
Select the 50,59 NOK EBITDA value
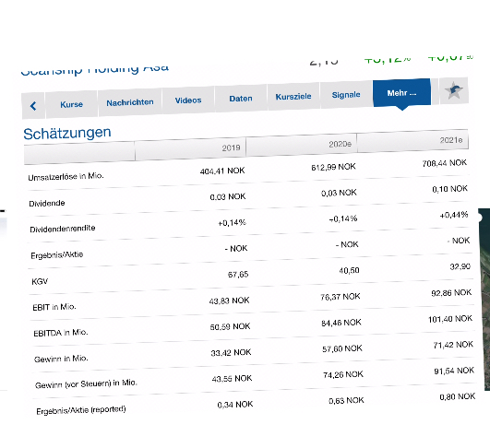coord(231,327)
